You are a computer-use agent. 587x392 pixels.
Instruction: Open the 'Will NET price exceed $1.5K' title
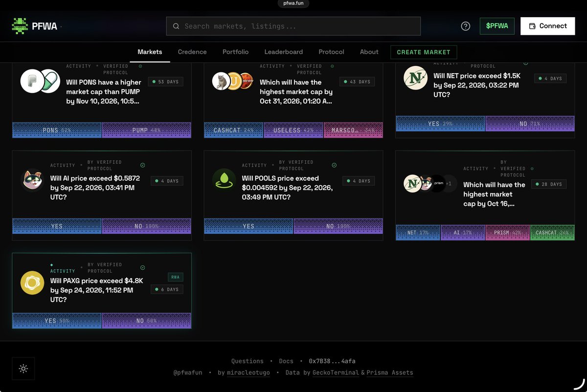(477, 85)
